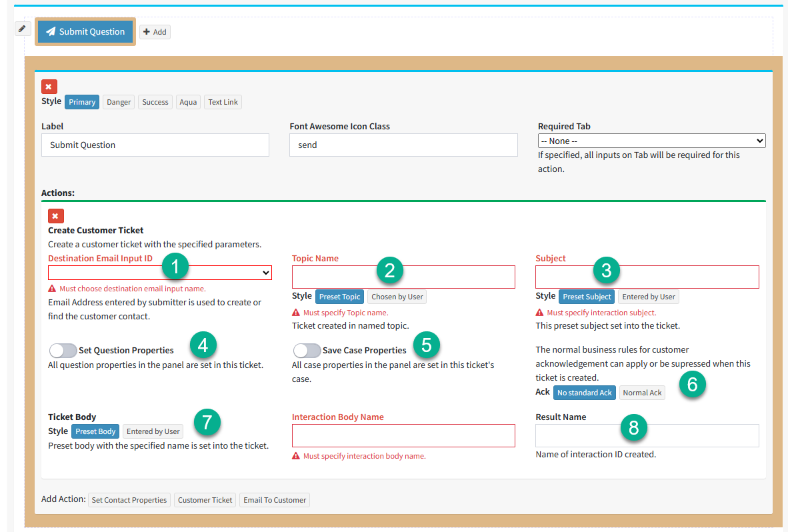Open the Required Tab dropdown
Image resolution: width=788 pixels, height=532 pixels.
point(652,141)
